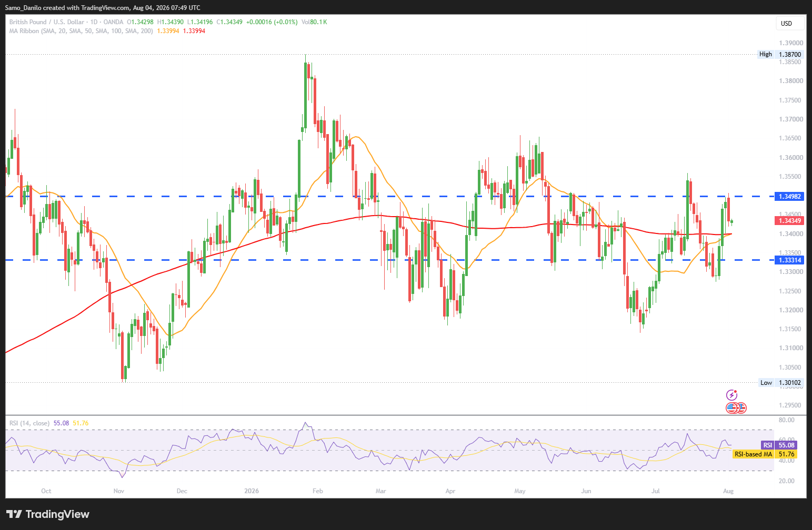Click the High 1.38700 price label
812x530 pixels.
[x=780, y=54]
